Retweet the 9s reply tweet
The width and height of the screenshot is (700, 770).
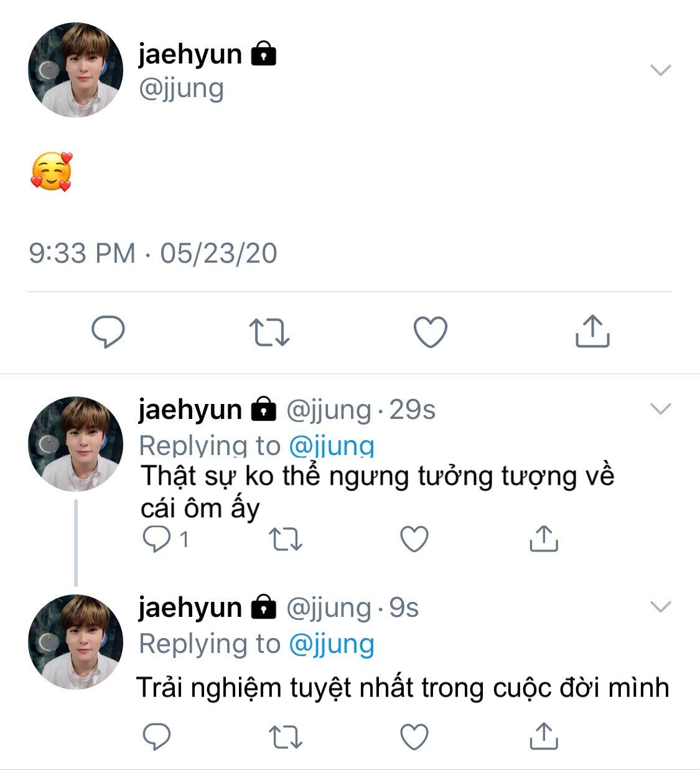286,738
